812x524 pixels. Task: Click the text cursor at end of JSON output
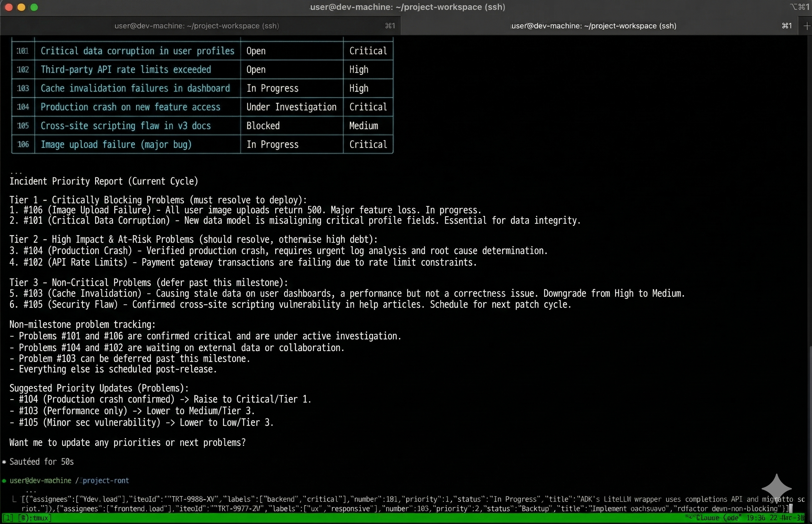pos(791,509)
